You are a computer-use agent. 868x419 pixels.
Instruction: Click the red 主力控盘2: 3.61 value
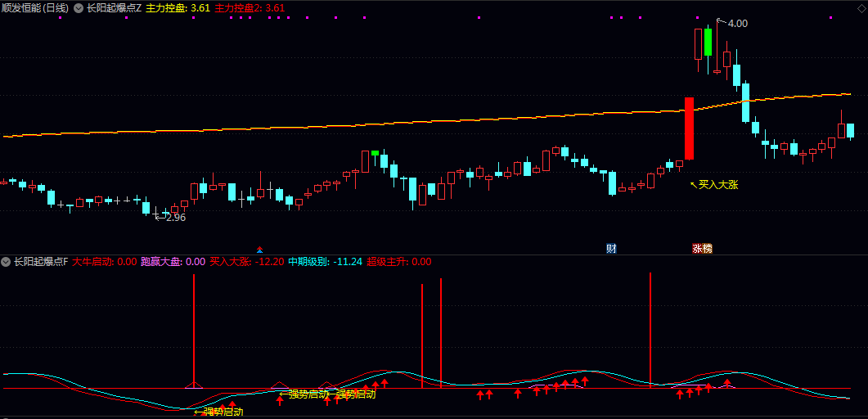point(249,8)
